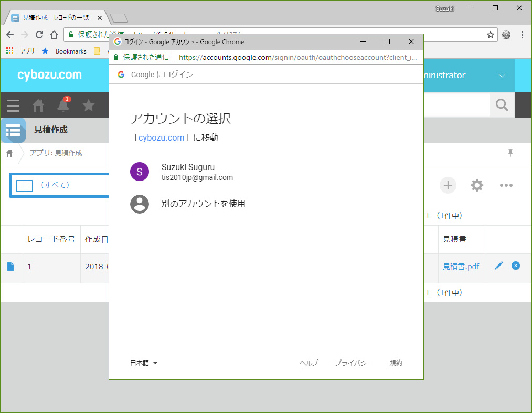Open the (すべて) view selector
Screen dimensions: 532x413
[59, 185]
